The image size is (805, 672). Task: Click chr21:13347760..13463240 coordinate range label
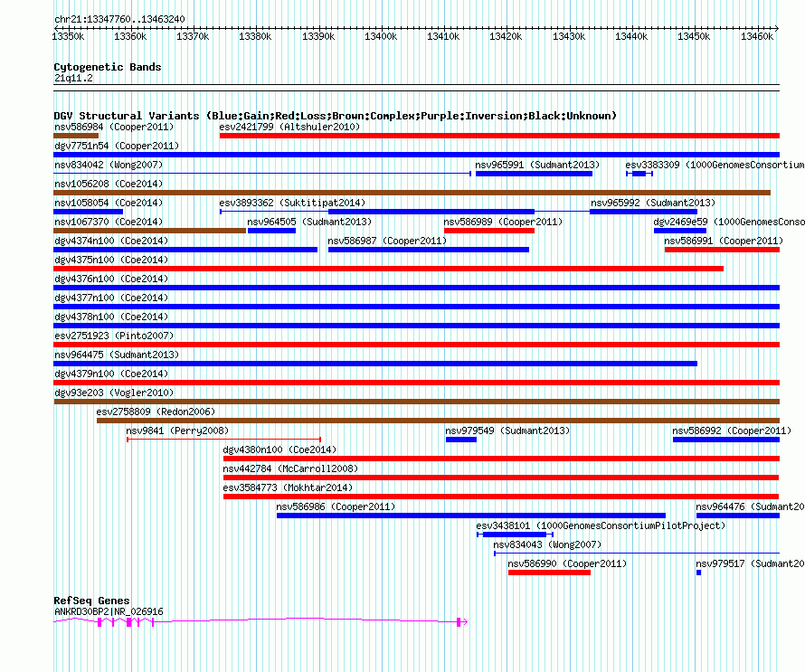pyautogui.click(x=119, y=19)
